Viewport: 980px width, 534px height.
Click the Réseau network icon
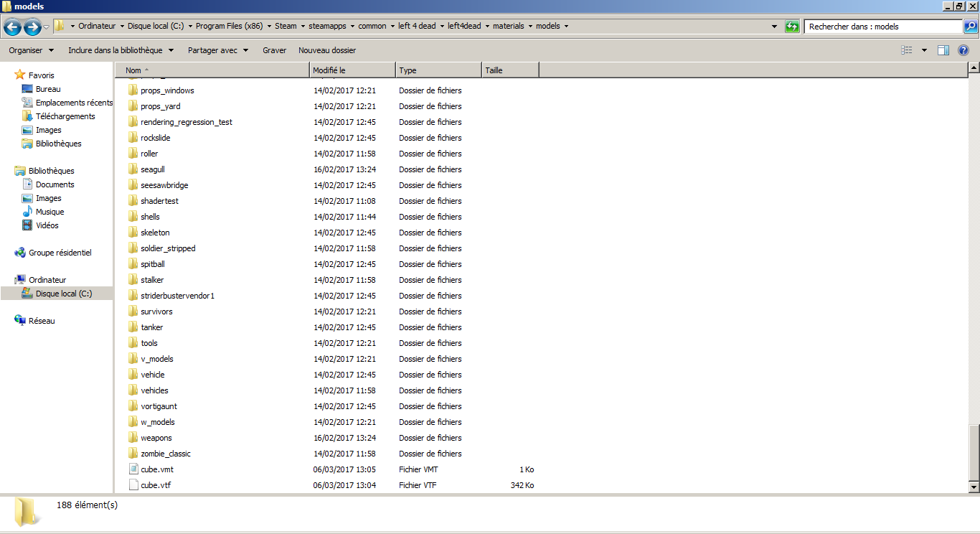(20, 321)
